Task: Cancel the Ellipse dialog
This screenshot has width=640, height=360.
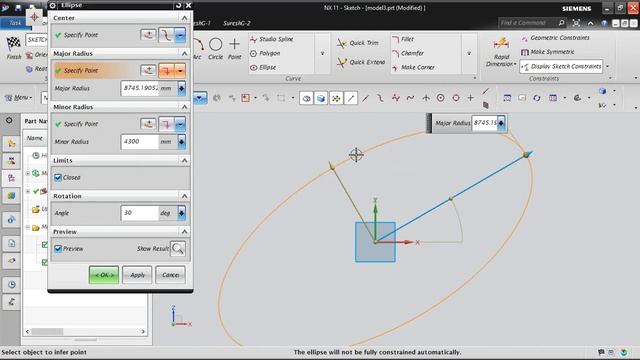Action: point(170,275)
